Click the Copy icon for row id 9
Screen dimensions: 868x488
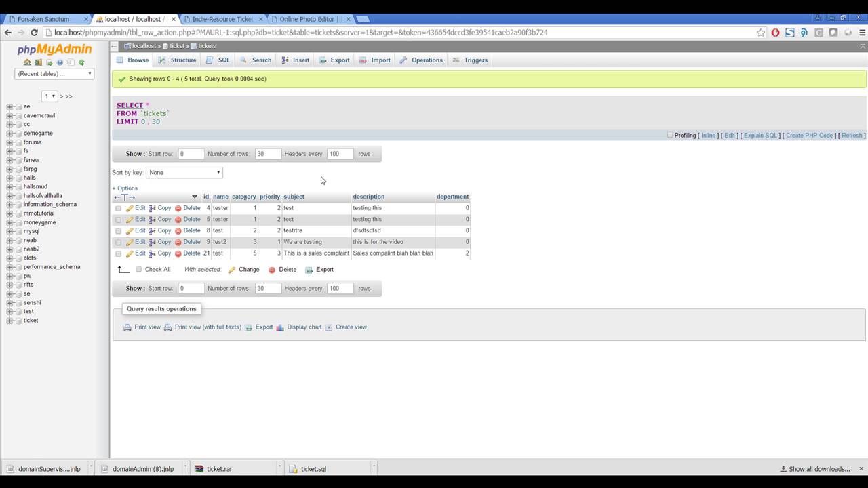click(x=153, y=242)
